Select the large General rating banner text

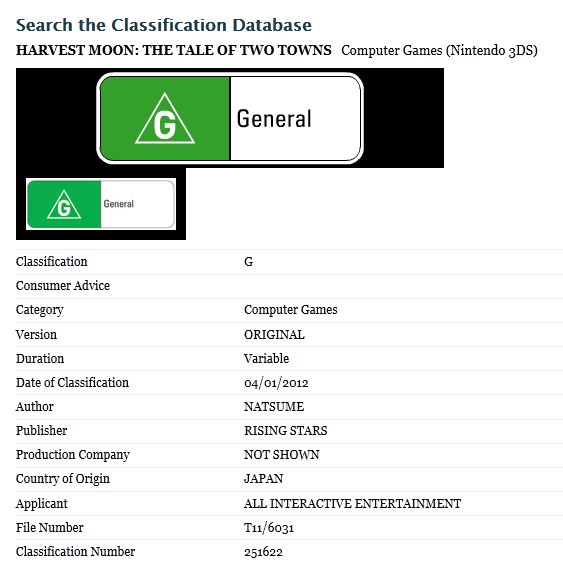coord(274,119)
